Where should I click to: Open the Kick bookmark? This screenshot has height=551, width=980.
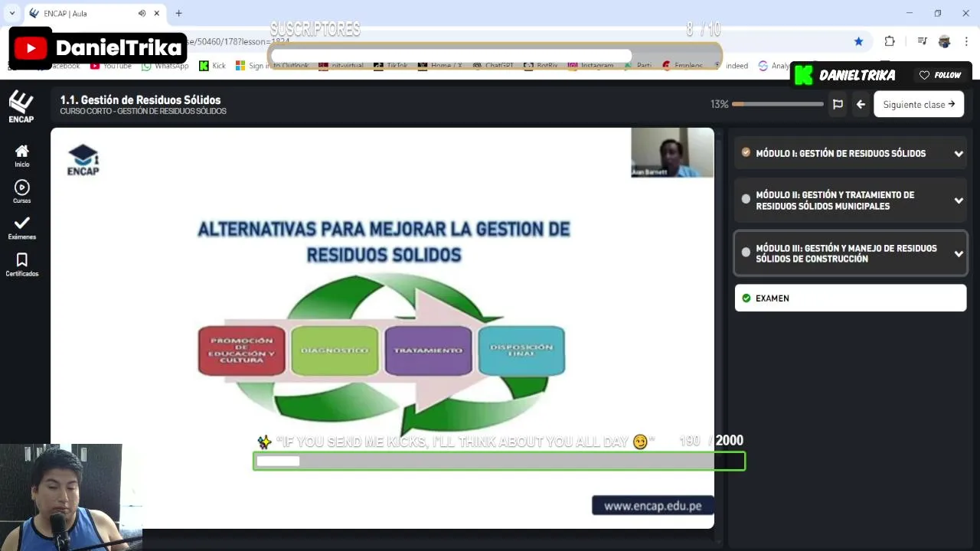212,66
